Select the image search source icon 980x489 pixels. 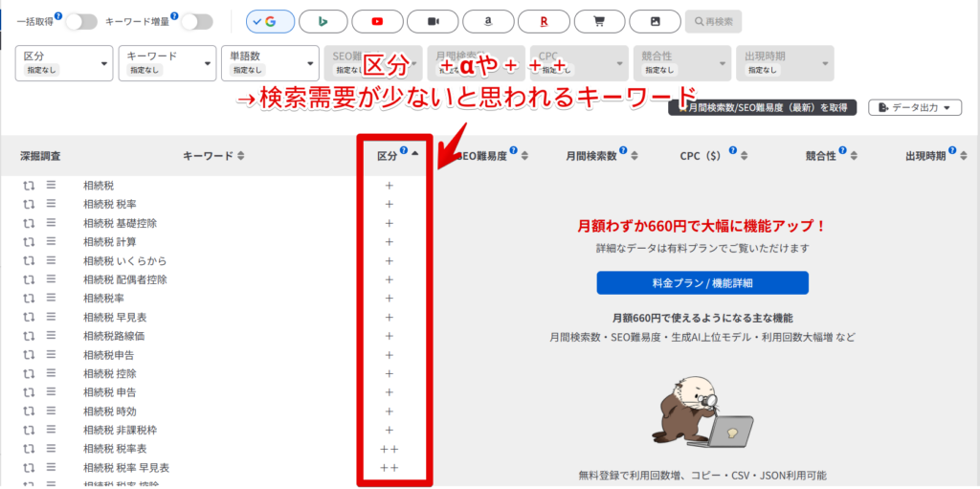click(x=655, y=21)
